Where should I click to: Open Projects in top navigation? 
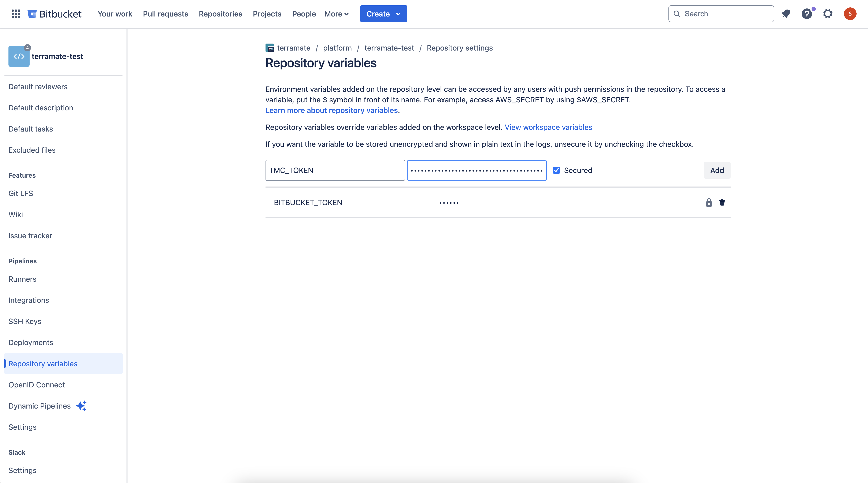(x=267, y=14)
